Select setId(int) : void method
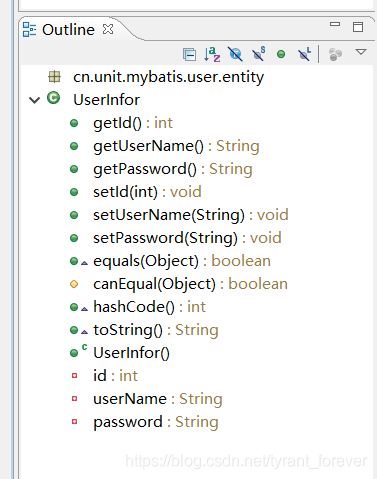377x479 pixels. 147,192
